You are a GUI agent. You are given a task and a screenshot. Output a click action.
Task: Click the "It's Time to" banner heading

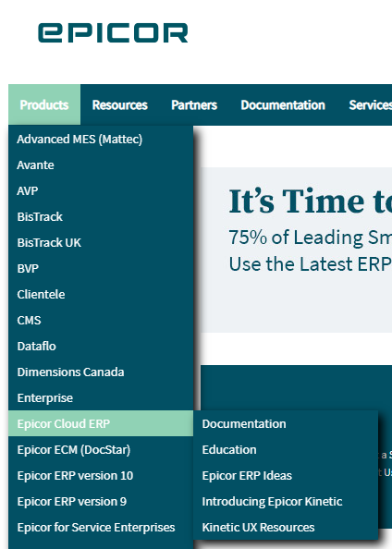pyautogui.click(x=311, y=201)
